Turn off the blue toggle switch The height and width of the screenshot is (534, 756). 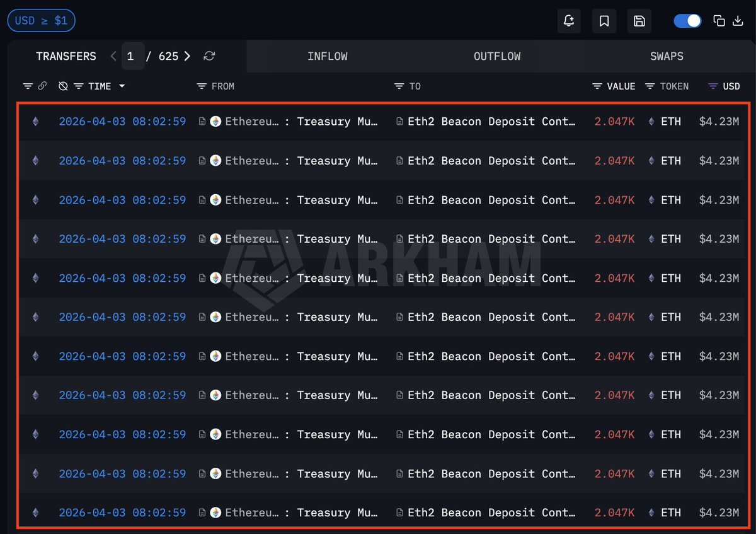(687, 21)
